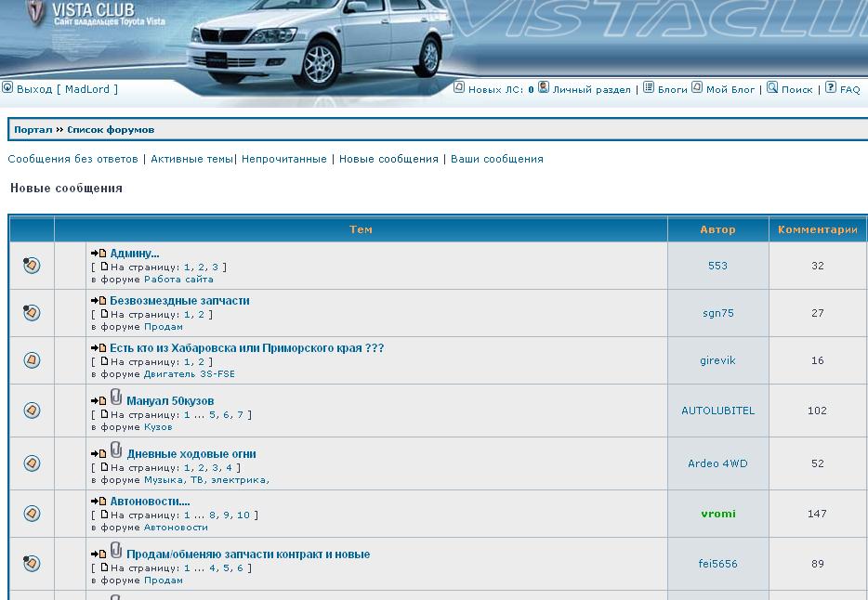Screen dimensions: 868x600
Task: Click the FAQ question mark icon
Action: (831, 88)
